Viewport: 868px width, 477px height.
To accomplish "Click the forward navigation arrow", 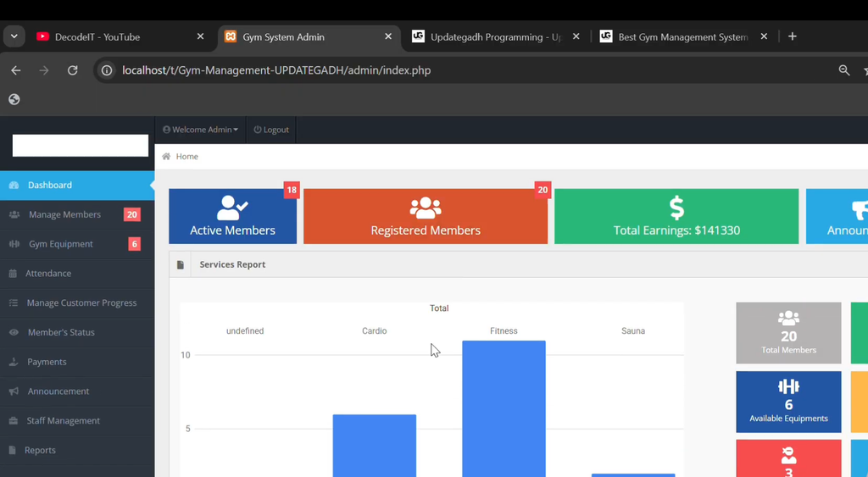I will pos(44,70).
